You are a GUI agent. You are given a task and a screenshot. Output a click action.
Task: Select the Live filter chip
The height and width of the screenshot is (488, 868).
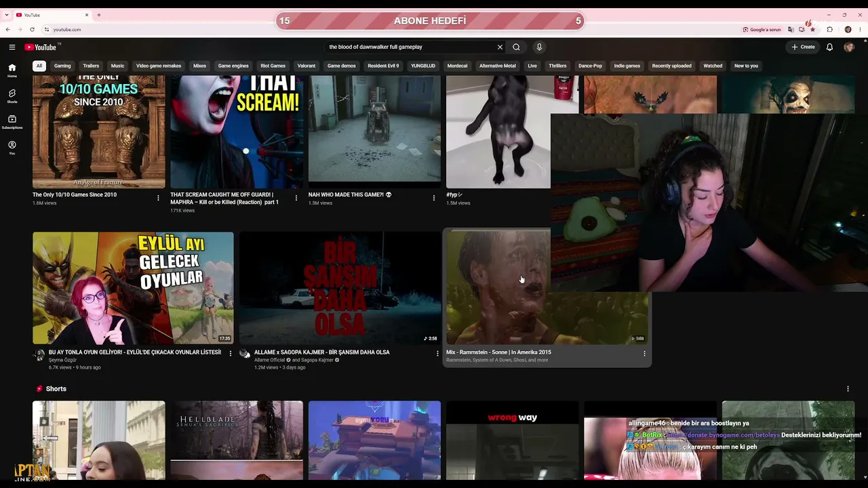click(532, 66)
